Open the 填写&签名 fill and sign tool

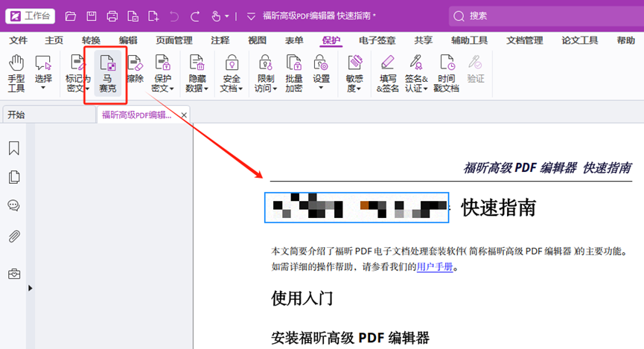(x=388, y=73)
